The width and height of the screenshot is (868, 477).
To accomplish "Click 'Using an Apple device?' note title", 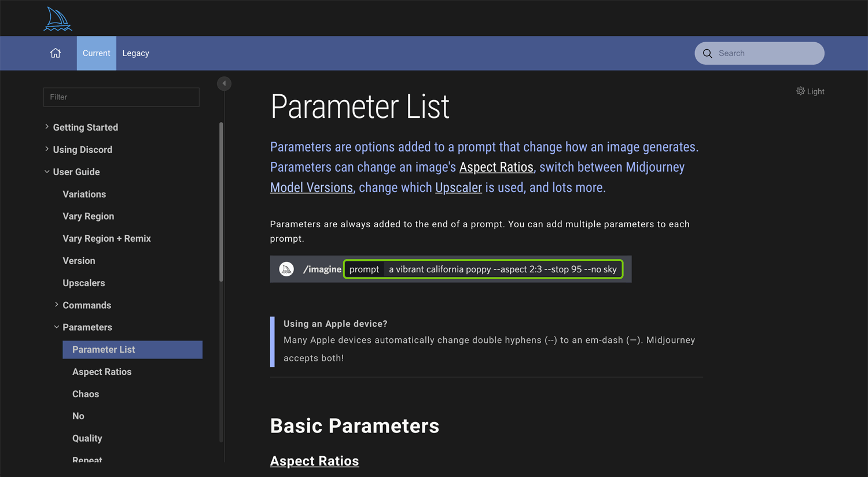I will (x=336, y=324).
